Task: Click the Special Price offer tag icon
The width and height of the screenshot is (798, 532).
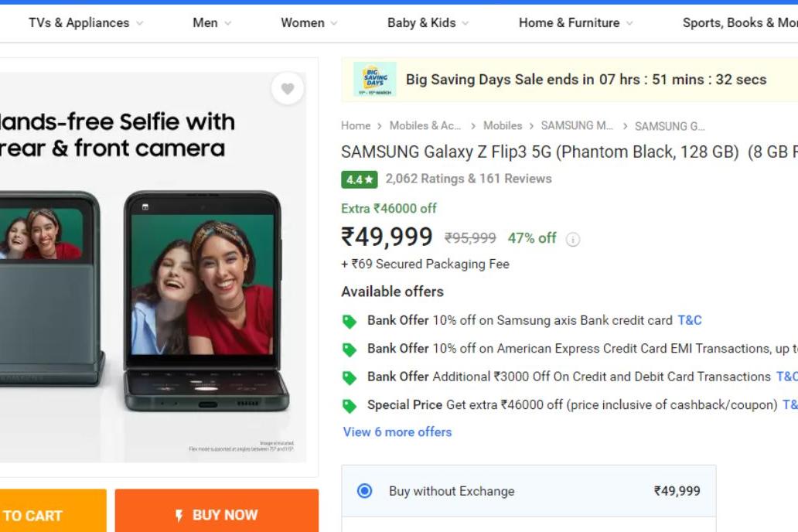Action: 350,406
